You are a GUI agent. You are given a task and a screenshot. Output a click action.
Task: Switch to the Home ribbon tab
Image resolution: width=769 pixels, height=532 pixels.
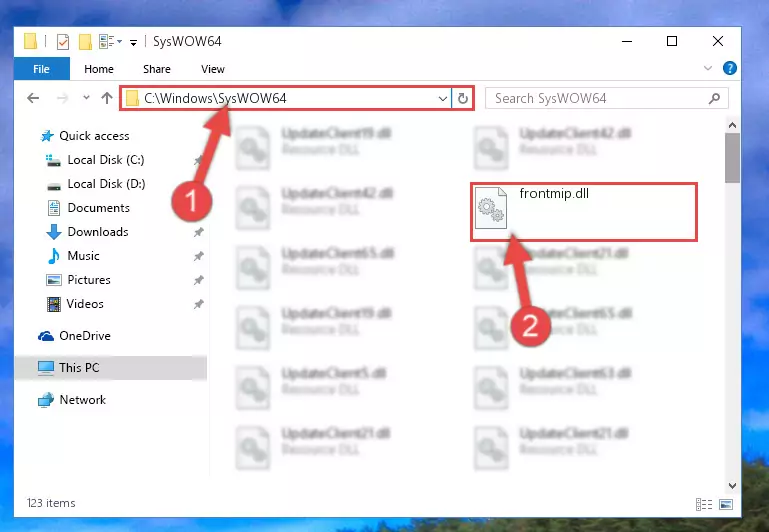pos(99,69)
